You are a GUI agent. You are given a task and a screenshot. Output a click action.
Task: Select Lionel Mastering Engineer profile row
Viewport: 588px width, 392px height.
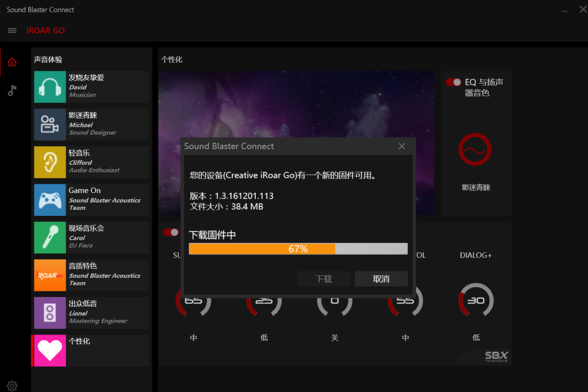[92, 313]
